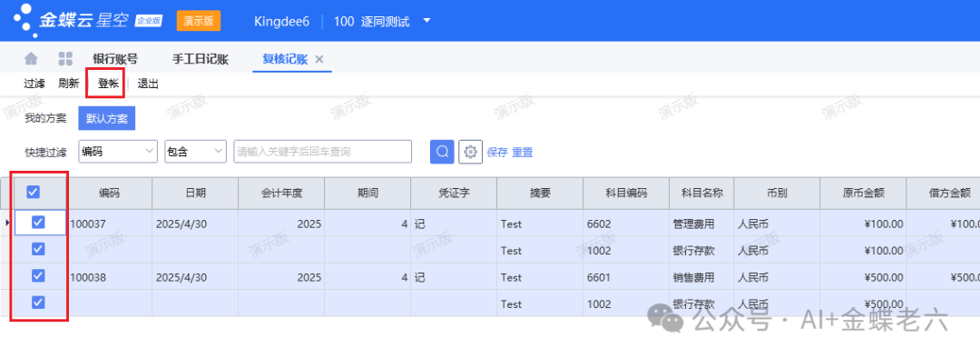
Task: Uncheck the row 100037 checkbox
Action: pos(38,223)
